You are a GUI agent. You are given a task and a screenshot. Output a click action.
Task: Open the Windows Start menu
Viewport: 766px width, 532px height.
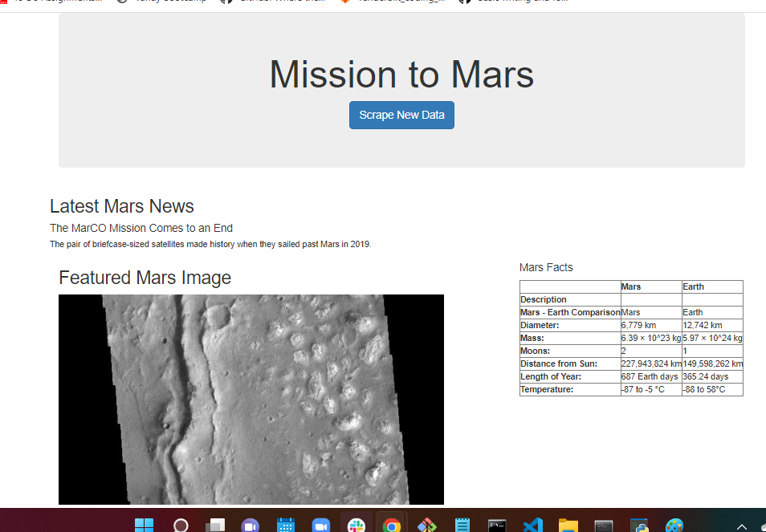[144, 525]
